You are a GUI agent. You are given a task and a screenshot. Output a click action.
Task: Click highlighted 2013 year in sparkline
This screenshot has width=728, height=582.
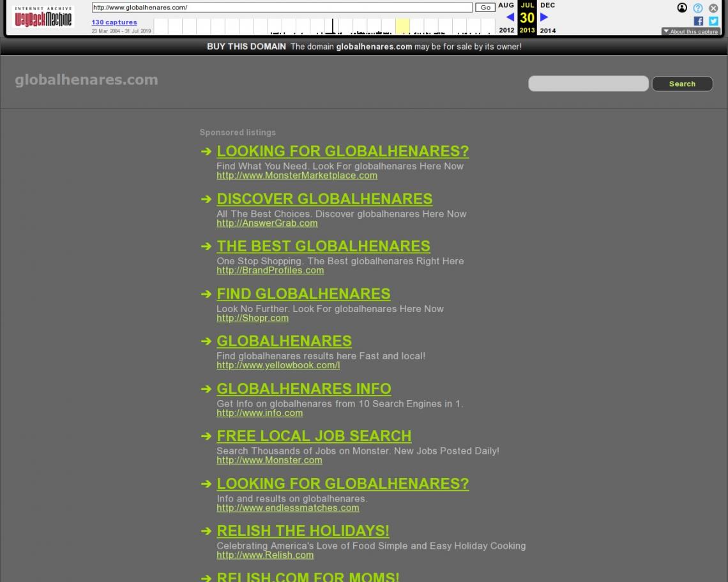pos(402,26)
